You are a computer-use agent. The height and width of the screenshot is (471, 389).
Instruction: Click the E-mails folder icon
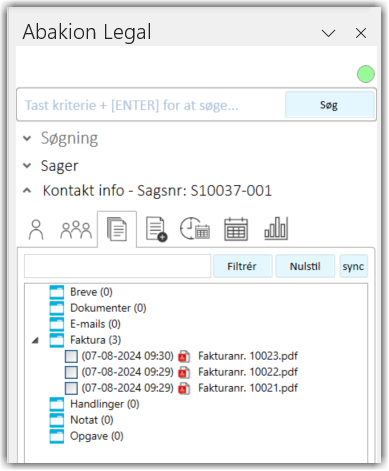[57, 324]
